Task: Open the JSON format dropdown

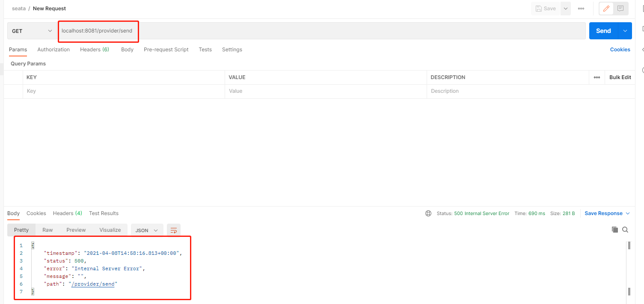Action: tap(147, 230)
